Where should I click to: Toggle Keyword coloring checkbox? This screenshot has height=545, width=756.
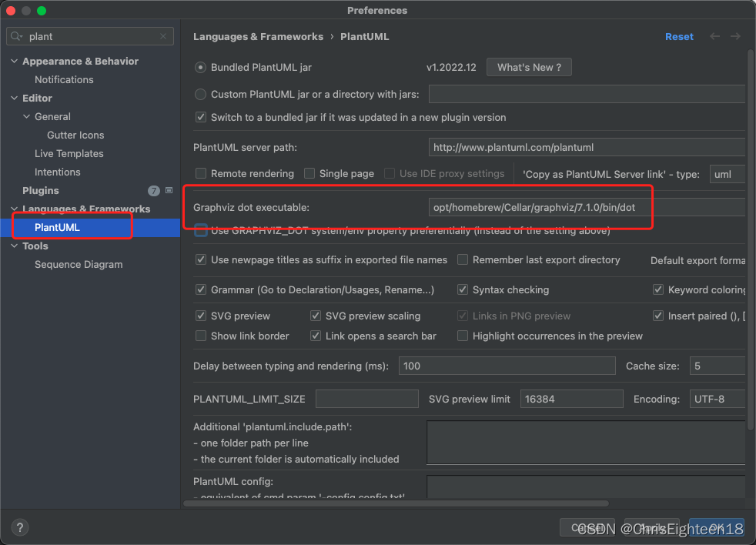pos(658,289)
